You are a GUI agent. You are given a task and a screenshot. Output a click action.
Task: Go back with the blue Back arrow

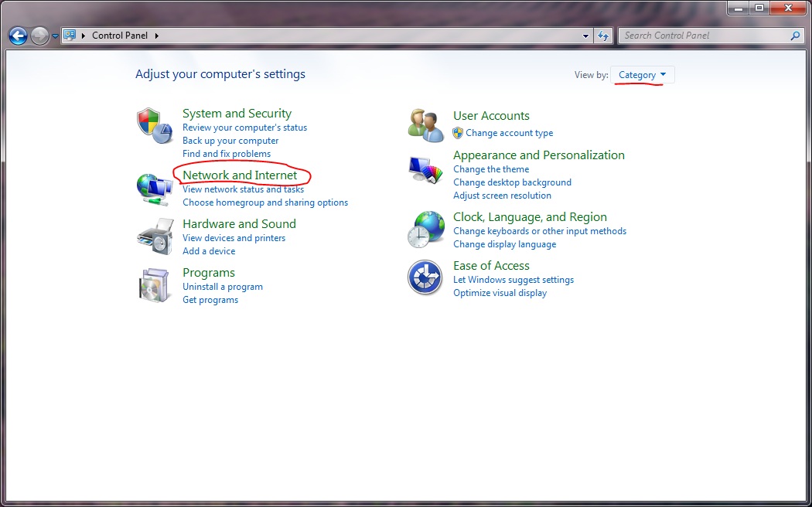pyautogui.click(x=18, y=36)
